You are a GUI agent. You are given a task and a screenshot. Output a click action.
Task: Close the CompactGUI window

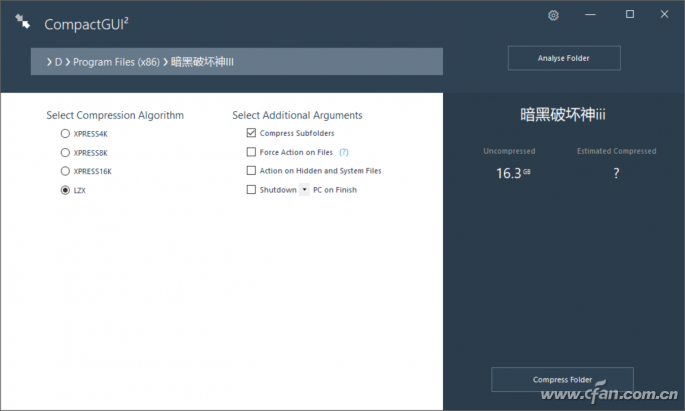pyautogui.click(x=664, y=14)
